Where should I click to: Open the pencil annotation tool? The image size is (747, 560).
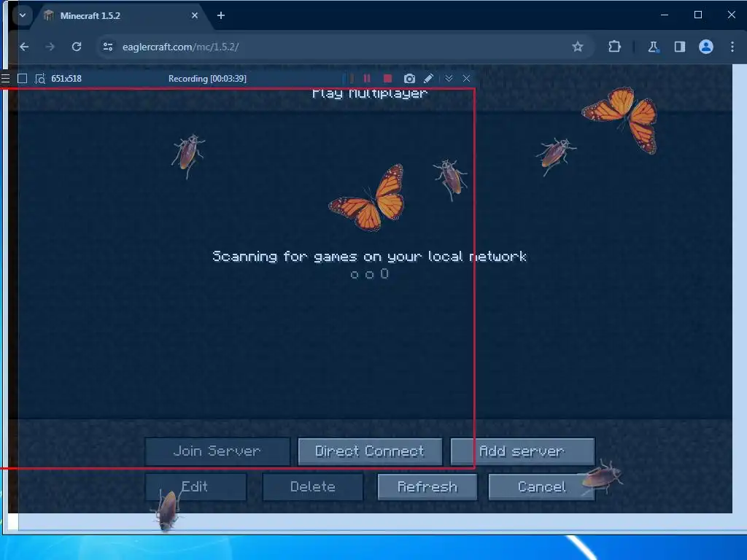click(428, 79)
